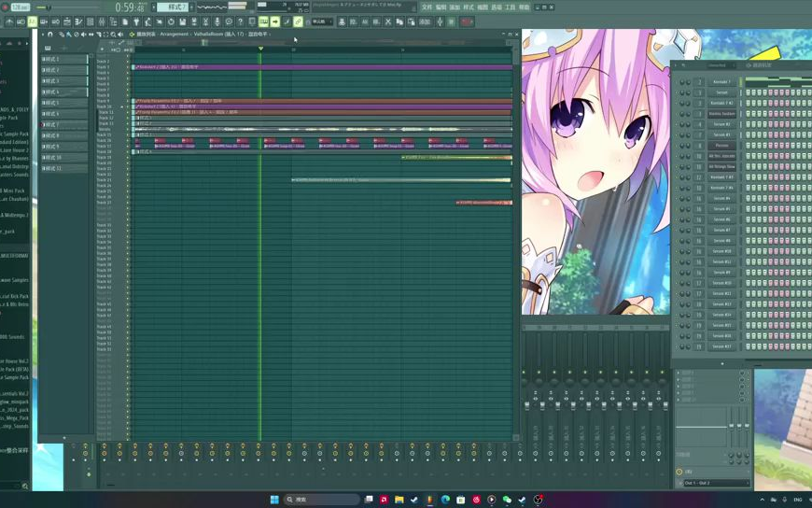
Task: Open the 视图 menu
Action: pos(483,7)
